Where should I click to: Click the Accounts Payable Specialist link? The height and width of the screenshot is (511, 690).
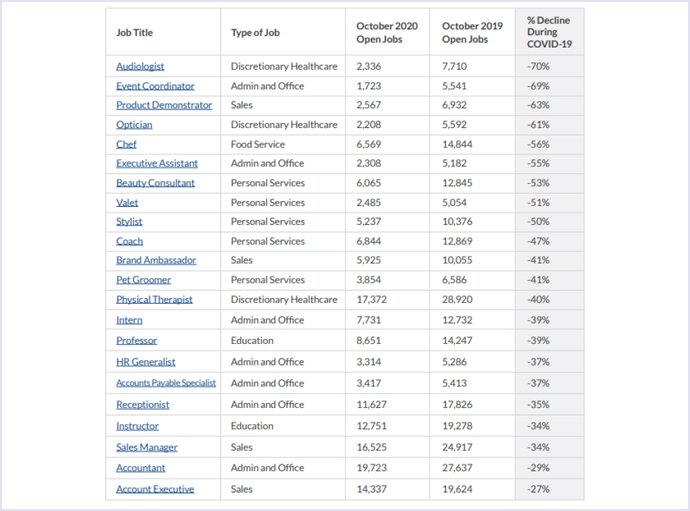click(x=165, y=383)
